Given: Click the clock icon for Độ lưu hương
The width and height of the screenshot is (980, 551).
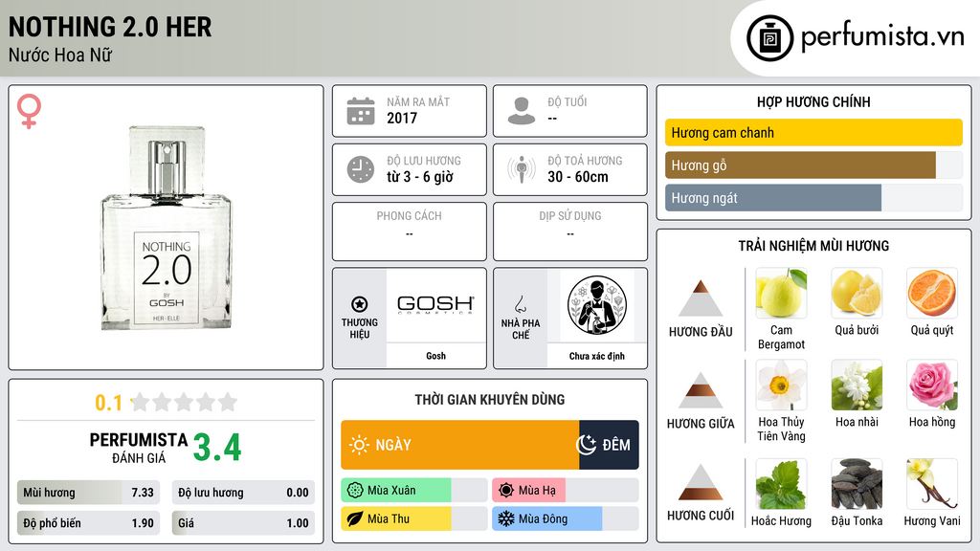Looking at the screenshot, I should pyautogui.click(x=361, y=170).
